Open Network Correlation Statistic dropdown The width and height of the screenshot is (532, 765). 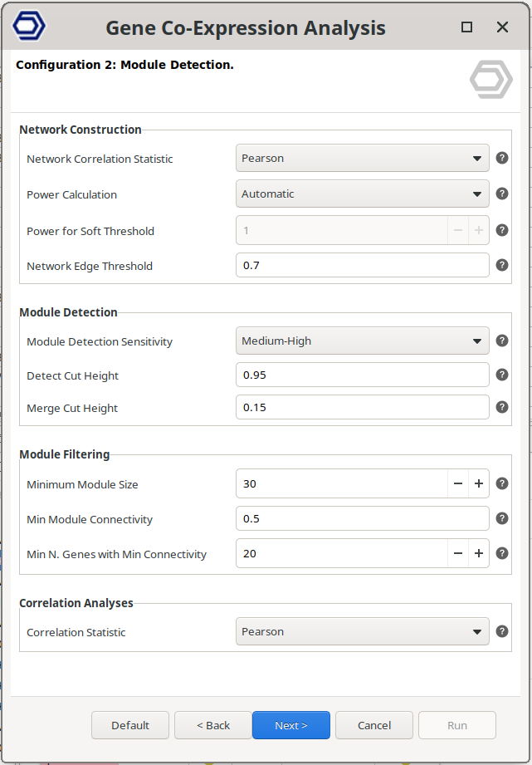coord(362,158)
